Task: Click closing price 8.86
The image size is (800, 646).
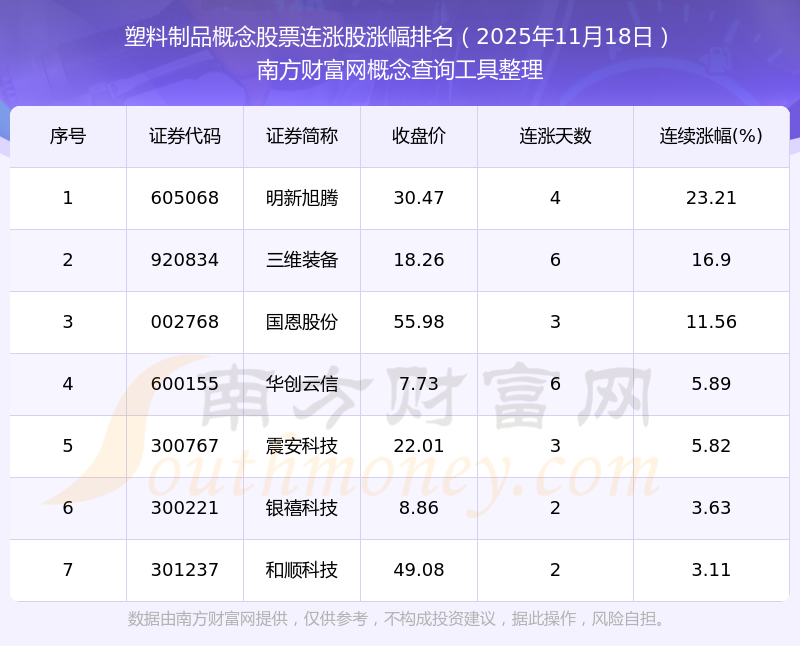Action: [419, 508]
